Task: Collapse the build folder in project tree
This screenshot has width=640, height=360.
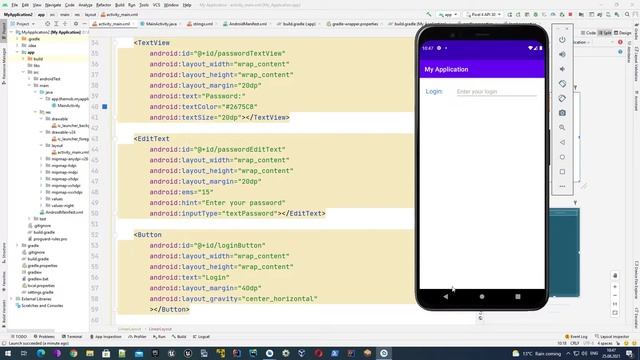Action: (x=23, y=59)
